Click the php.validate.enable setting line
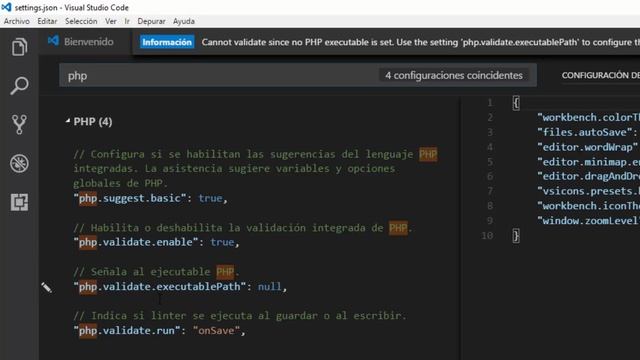 click(156, 242)
